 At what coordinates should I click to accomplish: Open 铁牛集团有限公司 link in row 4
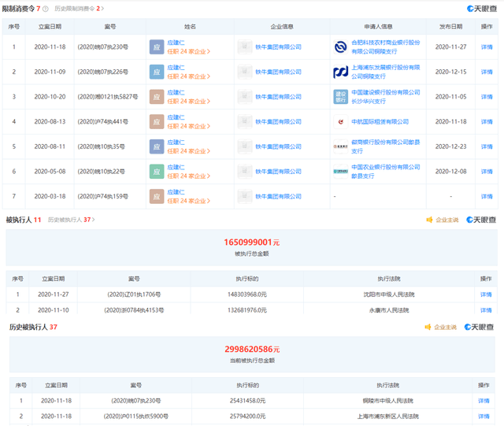[x=278, y=122]
